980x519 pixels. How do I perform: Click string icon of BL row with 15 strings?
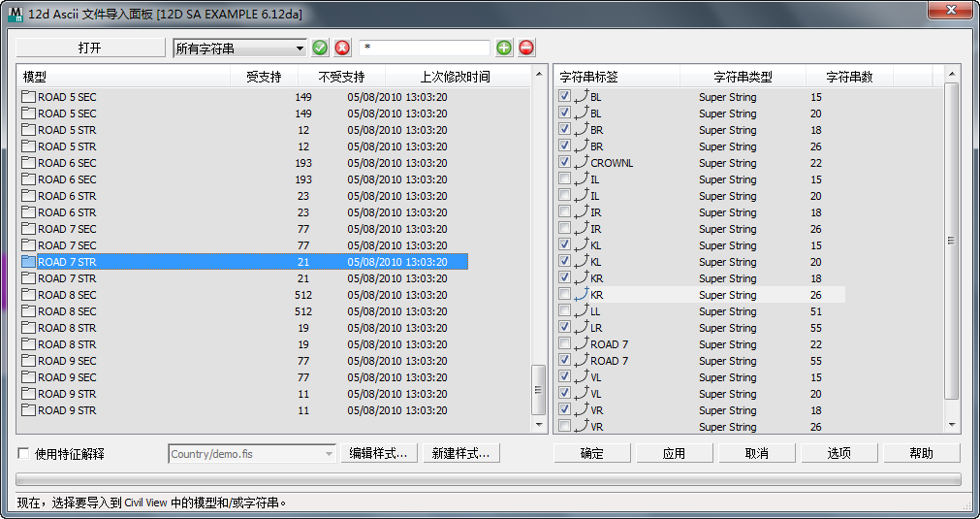click(x=582, y=96)
